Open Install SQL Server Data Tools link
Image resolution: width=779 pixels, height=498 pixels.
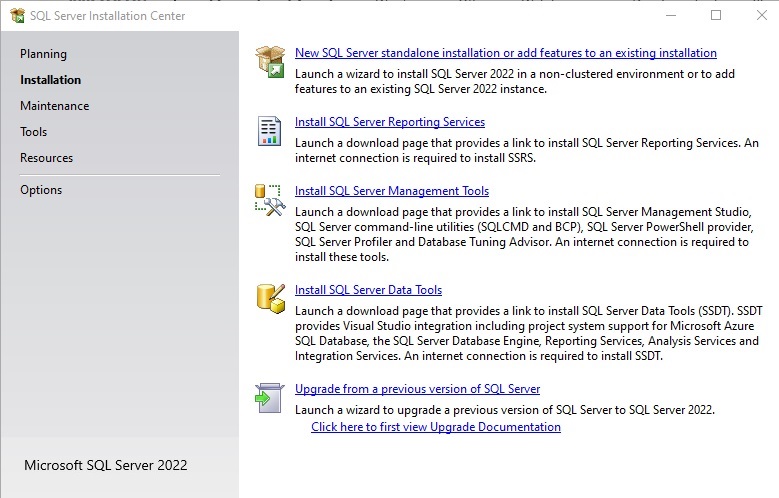pyautogui.click(x=368, y=290)
